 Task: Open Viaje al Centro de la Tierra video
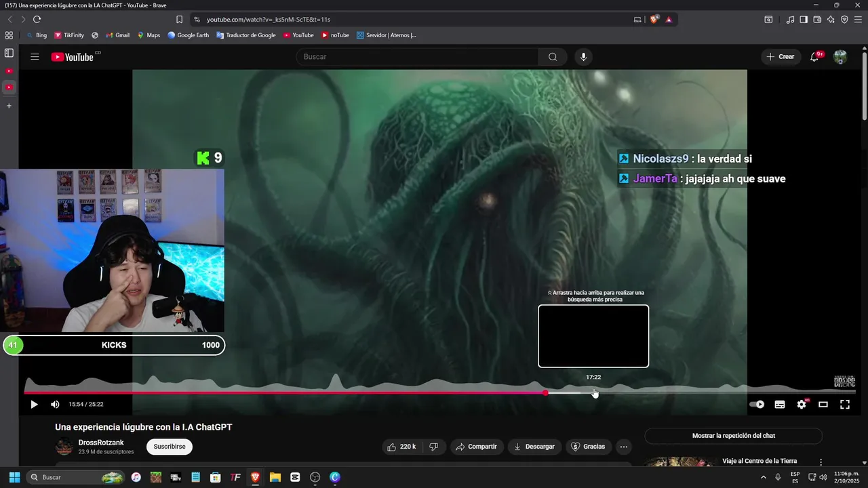pyautogui.click(x=759, y=461)
